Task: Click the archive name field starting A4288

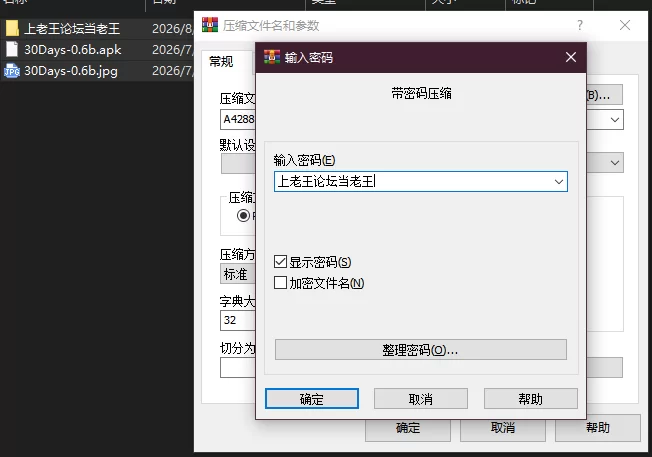Action: tap(238, 120)
